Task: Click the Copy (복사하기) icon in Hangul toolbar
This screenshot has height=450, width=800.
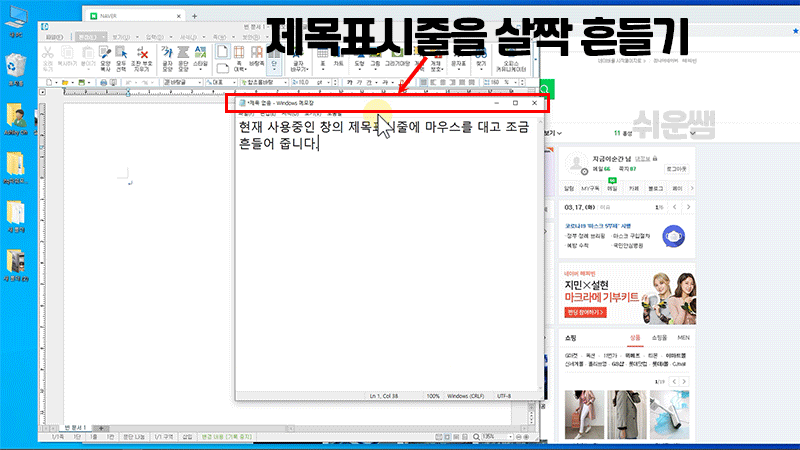Action: (x=67, y=53)
